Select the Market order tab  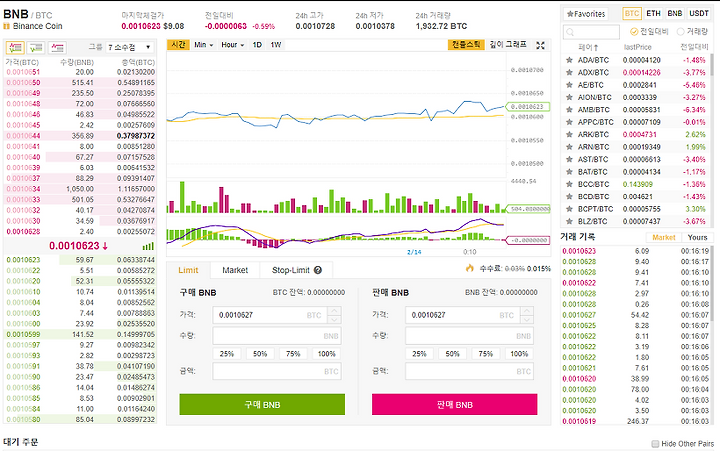coord(235,270)
